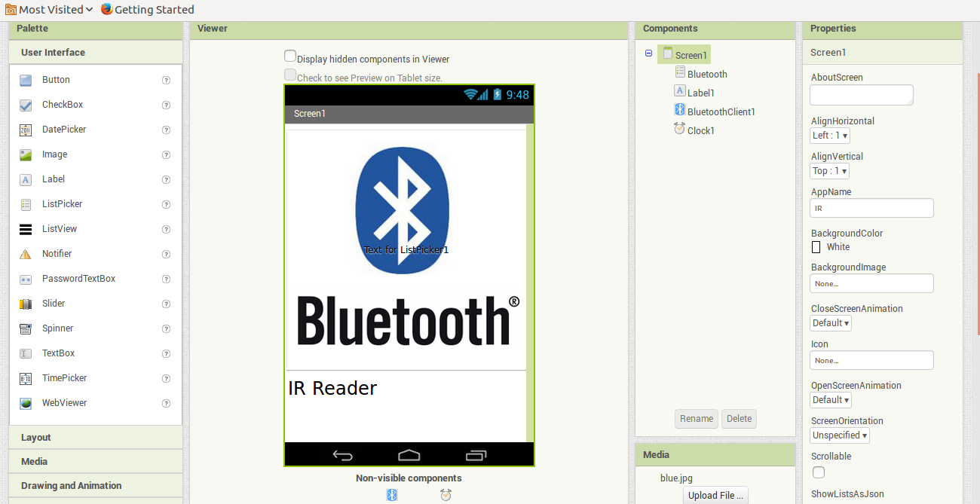Select the CheckBox palette icon
The image size is (980, 504).
26,105
